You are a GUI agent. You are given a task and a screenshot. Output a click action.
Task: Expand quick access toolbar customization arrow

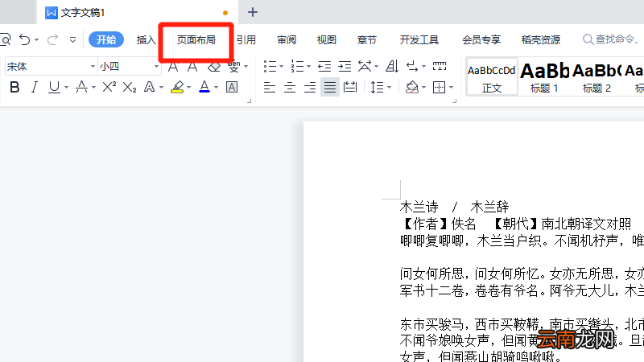click(72, 39)
